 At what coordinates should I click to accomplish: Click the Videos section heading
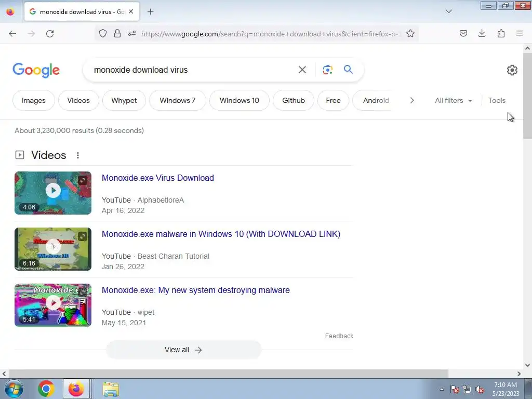coord(48,155)
